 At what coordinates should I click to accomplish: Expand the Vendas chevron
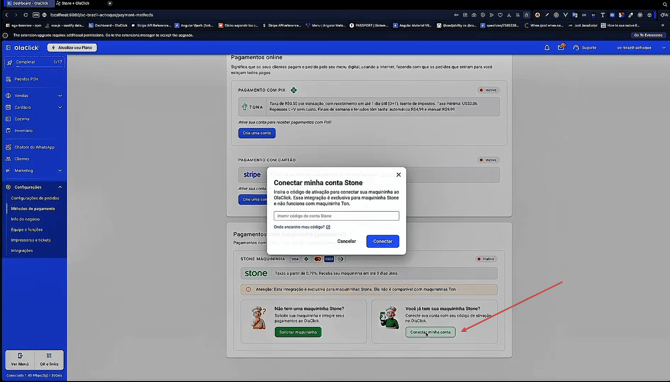[x=60, y=96]
